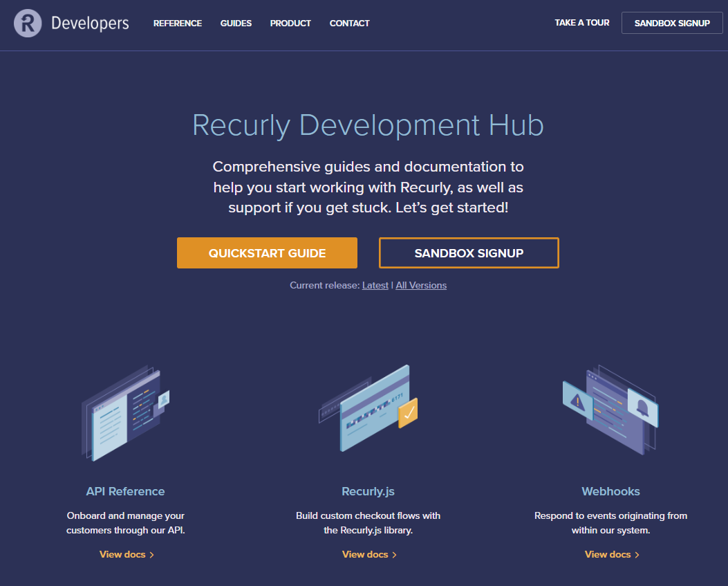Click 'Onboard and manage your' description text
The image size is (728, 586).
tap(125, 516)
